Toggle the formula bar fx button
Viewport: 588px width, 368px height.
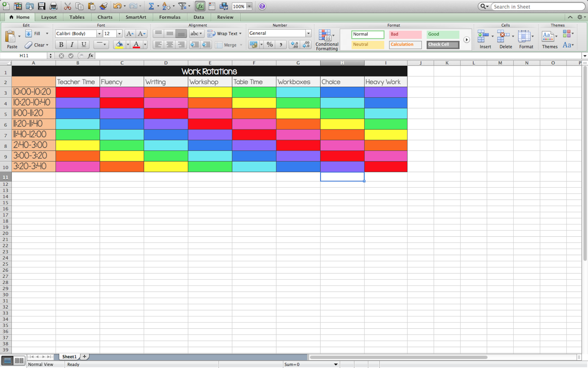[x=200, y=6]
